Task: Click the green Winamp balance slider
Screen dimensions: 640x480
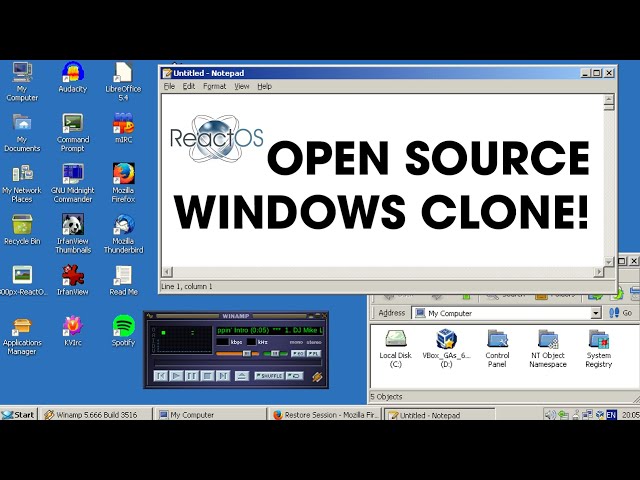Action: 276,353
